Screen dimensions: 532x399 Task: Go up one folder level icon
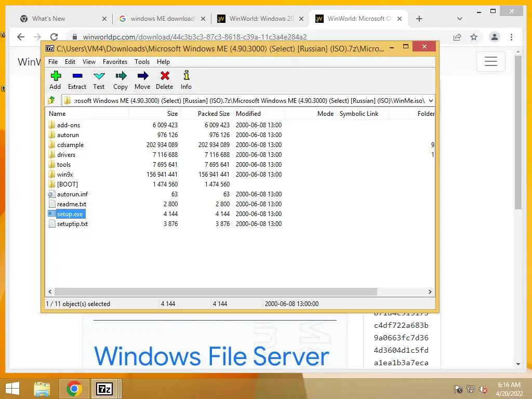pyautogui.click(x=51, y=100)
